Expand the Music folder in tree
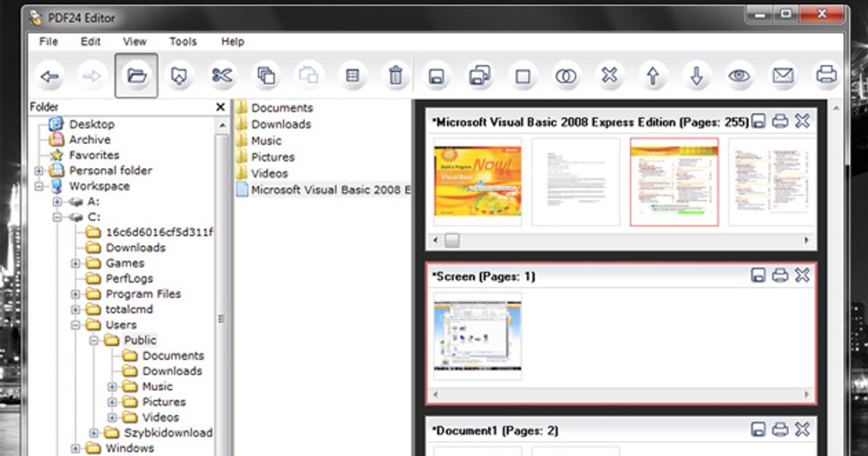The image size is (868, 456). [x=112, y=387]
